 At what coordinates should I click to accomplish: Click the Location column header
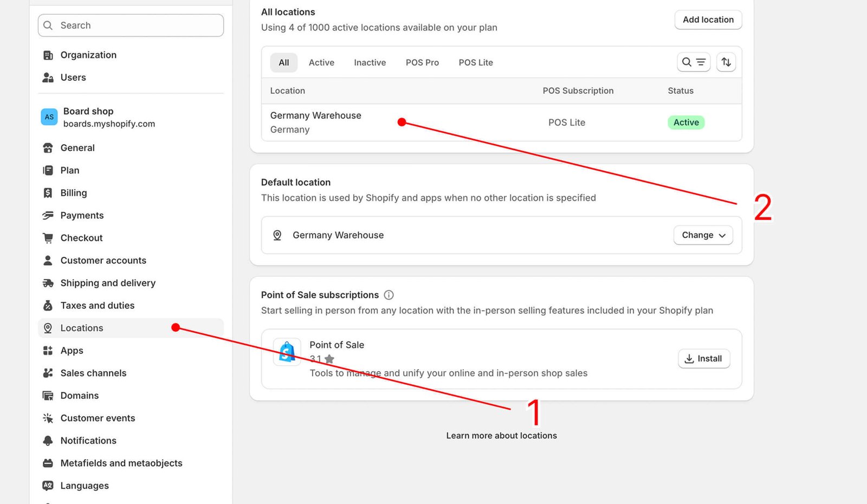[287, 91]
